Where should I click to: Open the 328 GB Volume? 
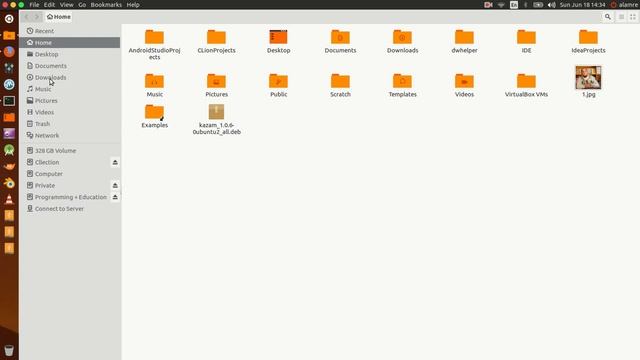(x=70, y=151)
